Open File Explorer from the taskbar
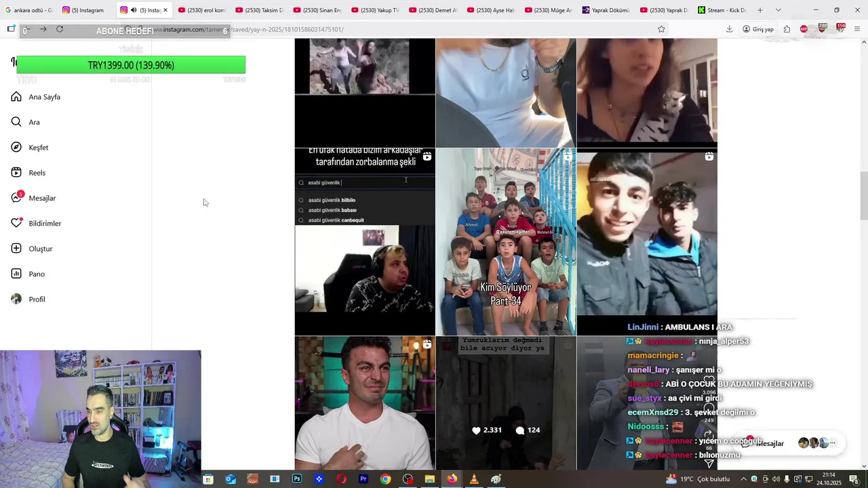 click(429, 479)
